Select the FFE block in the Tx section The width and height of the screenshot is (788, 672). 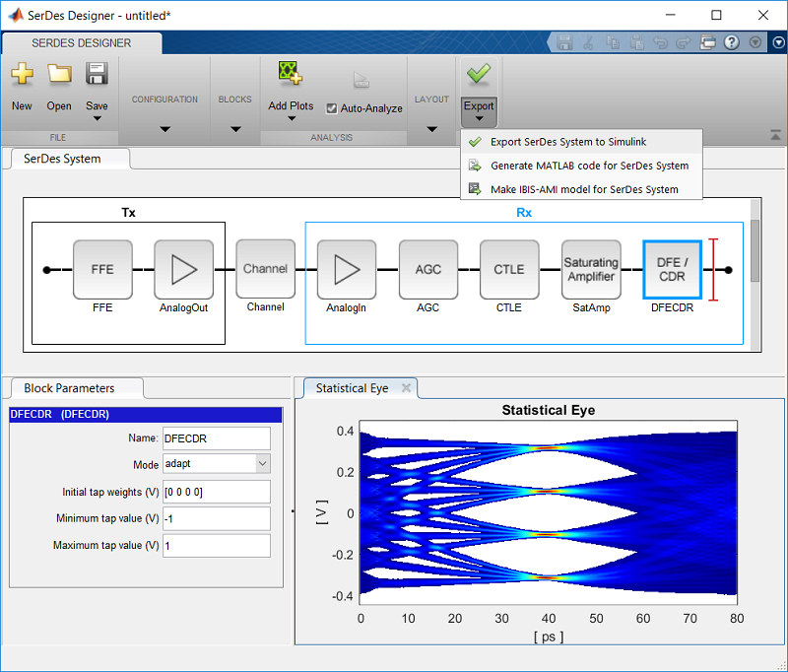pos(102,269)
